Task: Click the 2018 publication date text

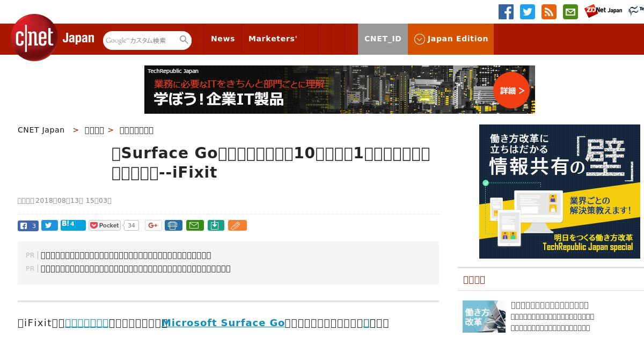Action: point(64,201)
